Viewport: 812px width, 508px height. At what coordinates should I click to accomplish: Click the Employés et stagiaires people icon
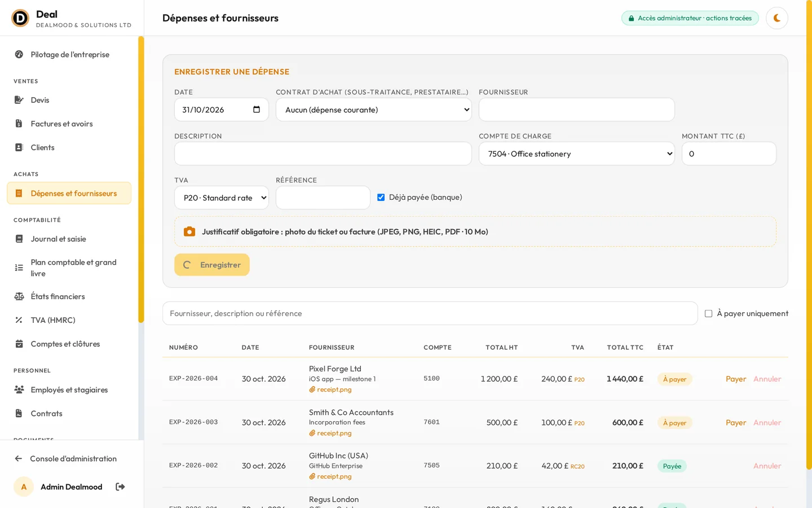(19, 389)
